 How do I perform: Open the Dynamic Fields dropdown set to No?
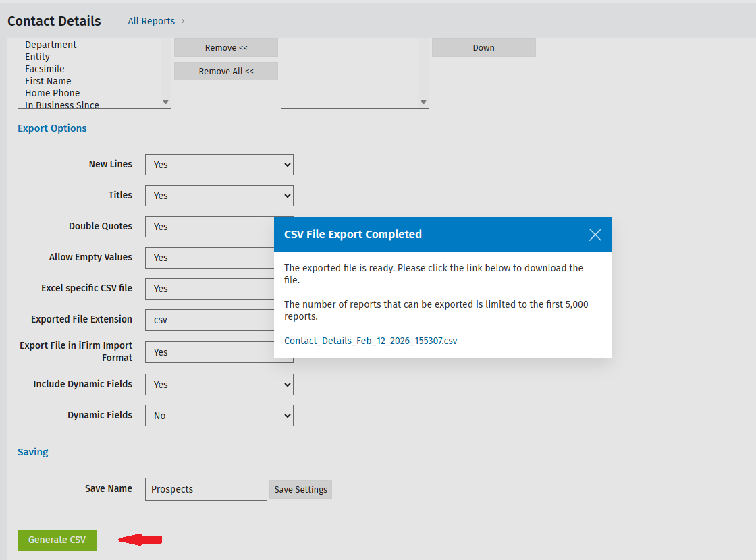(219, 416)
